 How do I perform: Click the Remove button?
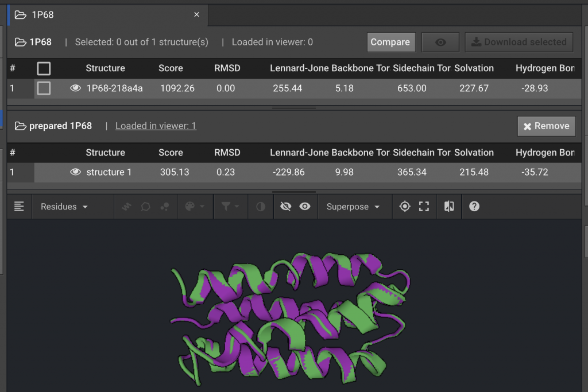pos(547,126)
